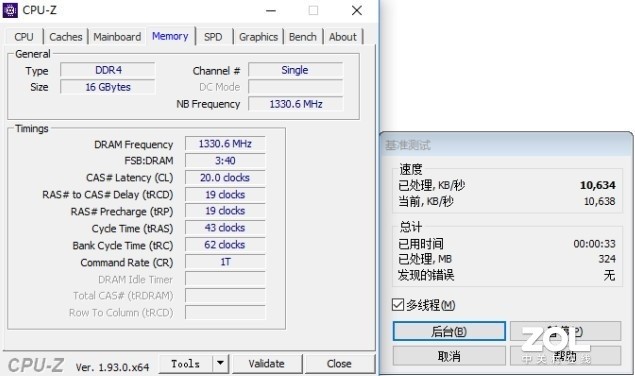Click the empty DRAM Idle Timer field
Viewport: 635px width, 376px height.
(x=225, y=279)
